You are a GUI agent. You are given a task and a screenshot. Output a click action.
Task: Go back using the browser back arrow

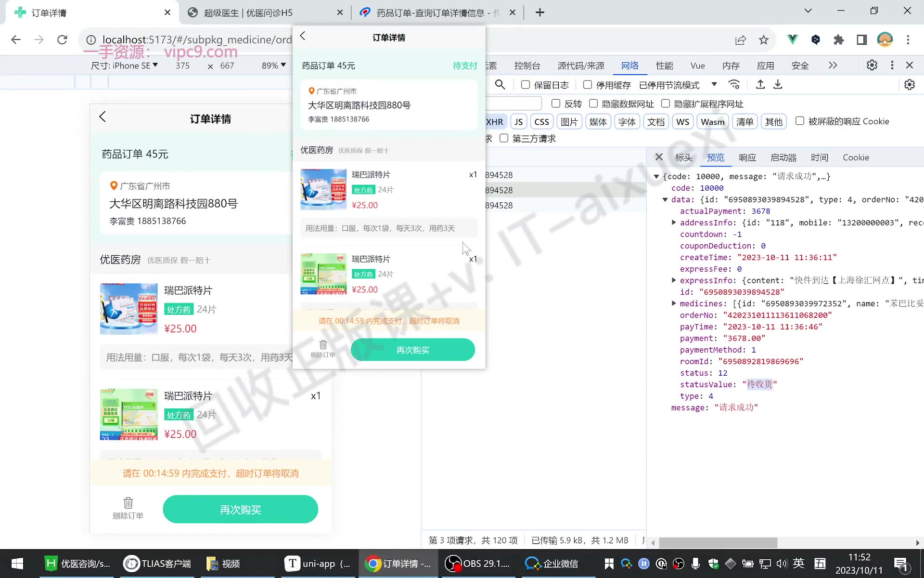click(16, 39)
